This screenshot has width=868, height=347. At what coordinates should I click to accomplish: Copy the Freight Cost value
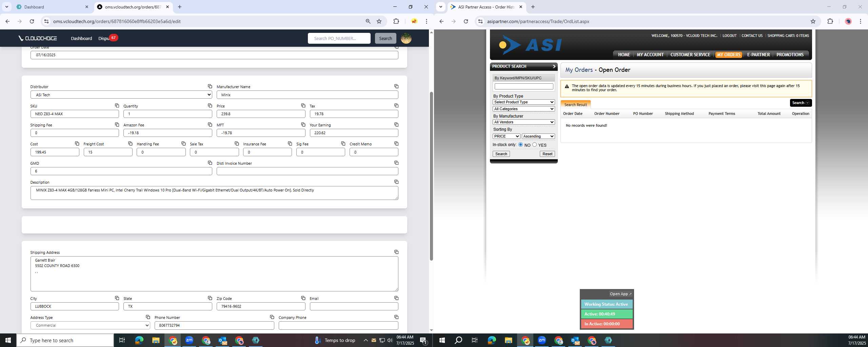[x=130, y=144]
